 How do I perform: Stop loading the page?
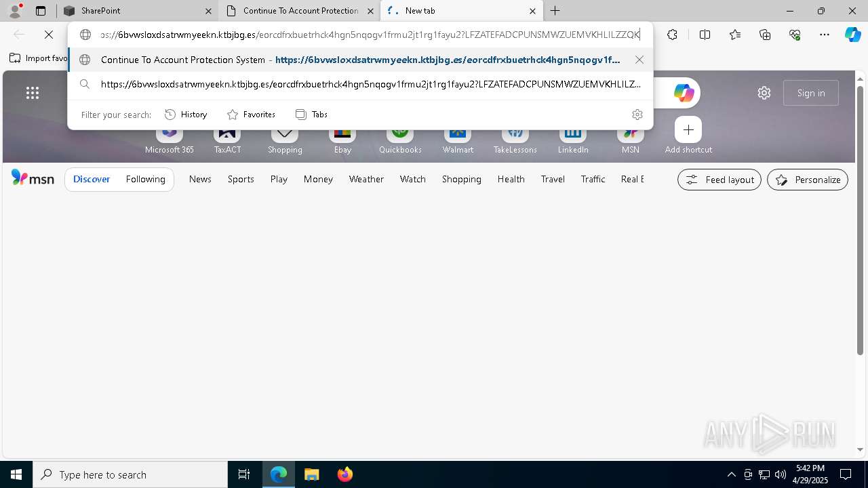(x=49, y=35)
